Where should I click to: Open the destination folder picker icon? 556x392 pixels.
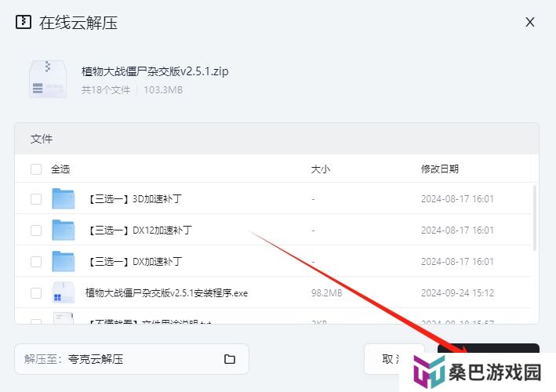click(230, 359)
